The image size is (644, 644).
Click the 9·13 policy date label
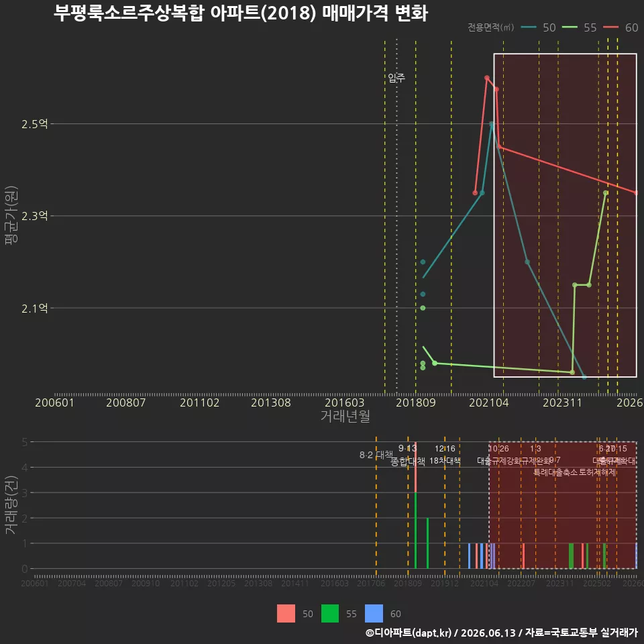(407, 449)
